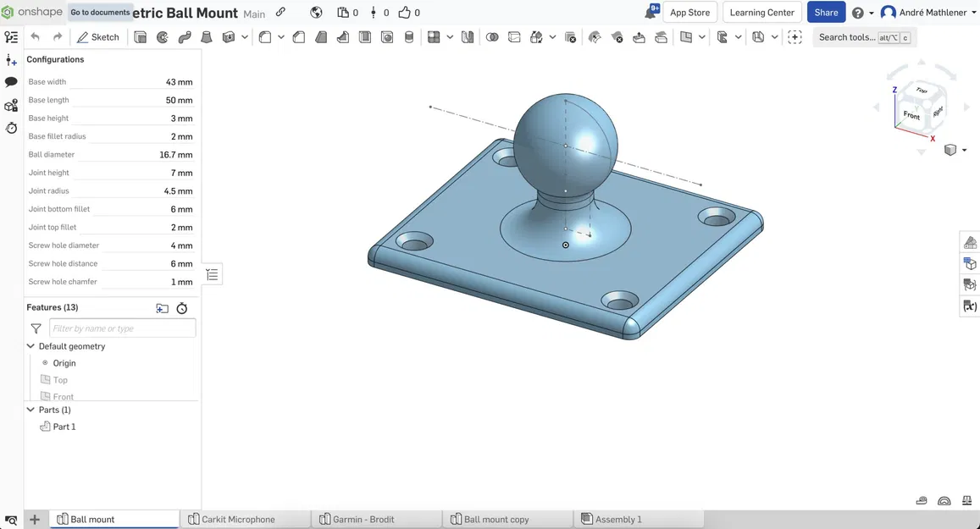
Task: Open the Learning Center
Action: tap(761, 12)
